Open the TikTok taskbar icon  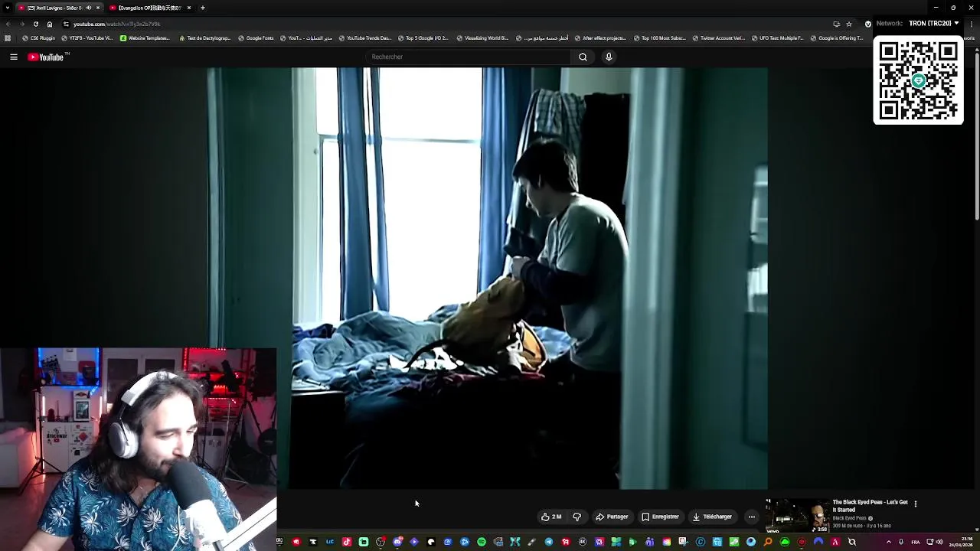click(x=346, y=542)
